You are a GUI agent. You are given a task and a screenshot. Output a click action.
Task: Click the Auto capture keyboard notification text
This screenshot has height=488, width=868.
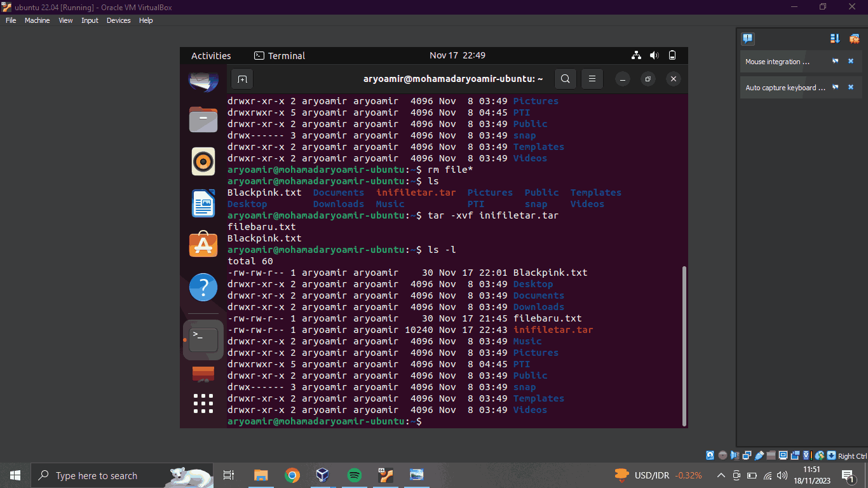[785, 88]
